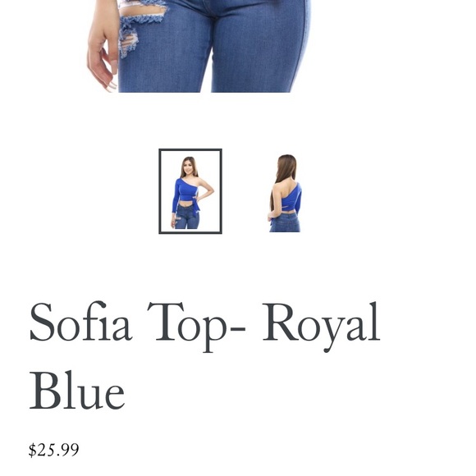Click the word "Royal" in the title
The height and width of the screenshot is (476, 476).
point(322,327)
